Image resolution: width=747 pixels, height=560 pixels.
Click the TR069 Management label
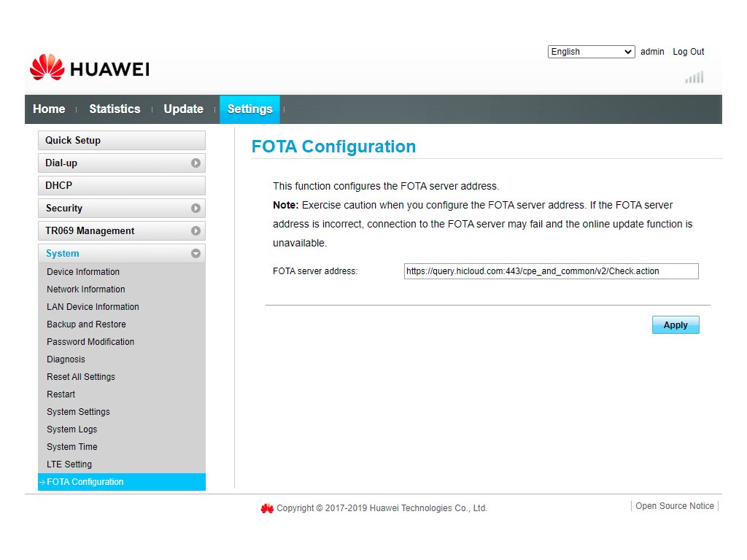click(90, 230)
